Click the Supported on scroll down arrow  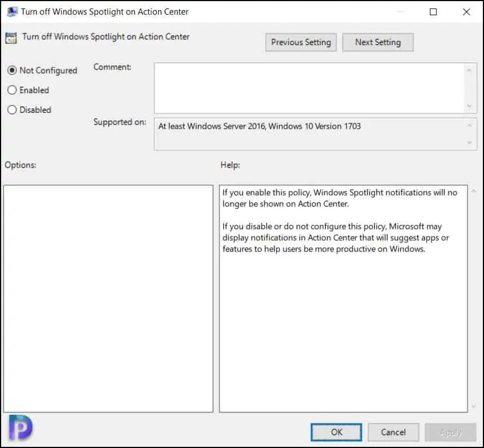point(469,142)
